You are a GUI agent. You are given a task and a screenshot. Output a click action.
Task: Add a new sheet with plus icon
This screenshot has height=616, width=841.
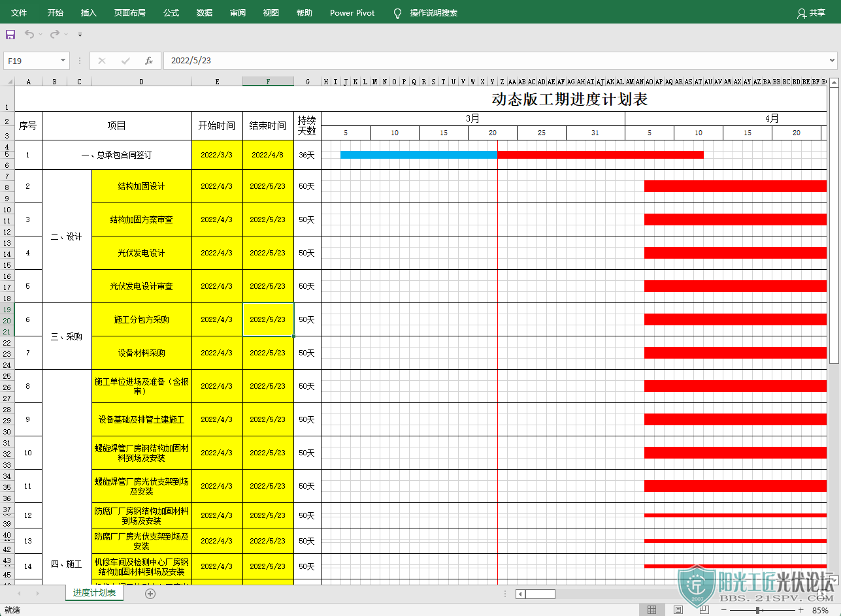[150, 593]
